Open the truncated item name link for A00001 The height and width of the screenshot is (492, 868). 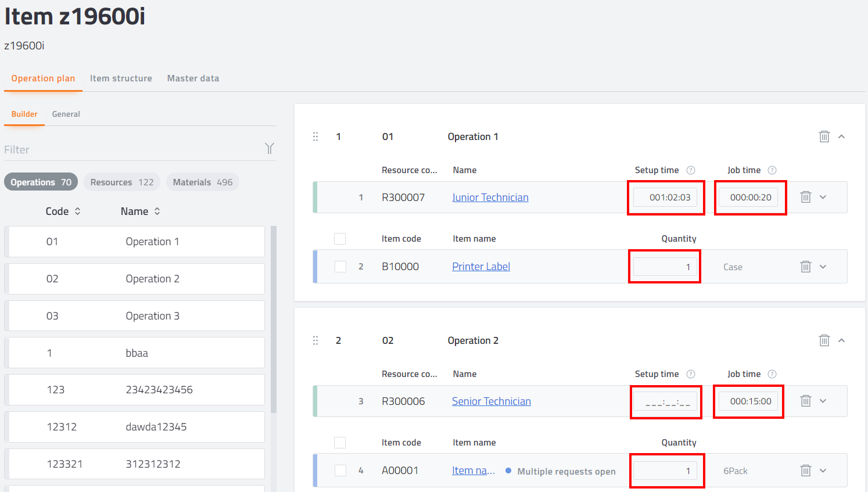(x=474, y=471)
